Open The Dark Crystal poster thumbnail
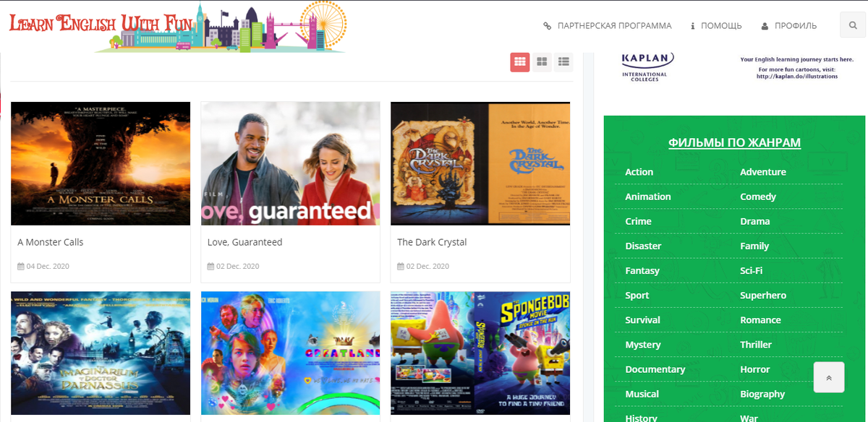This screenshot has height=422, width=868. [480, 163]
